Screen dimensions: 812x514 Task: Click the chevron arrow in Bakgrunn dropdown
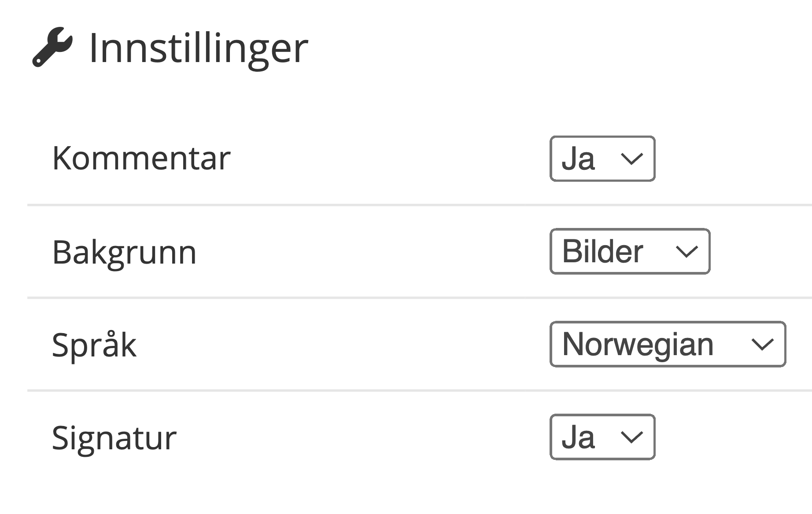click(687, 252)
